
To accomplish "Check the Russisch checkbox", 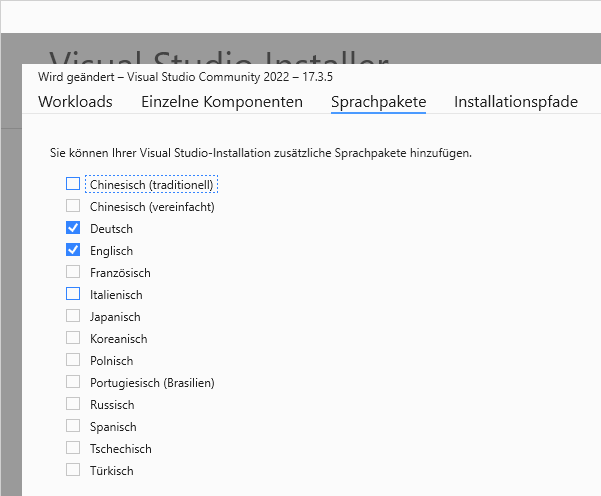I will [x=73, y=404].
